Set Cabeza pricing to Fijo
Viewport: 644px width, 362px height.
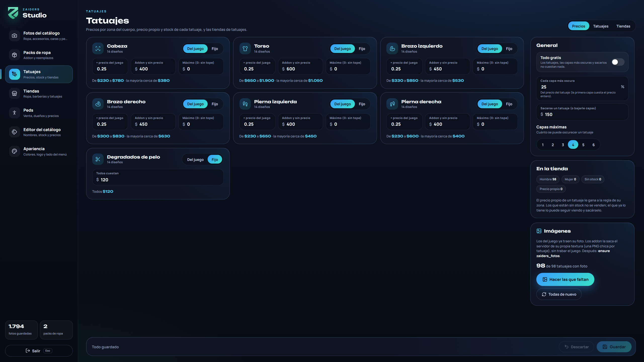(215, 49)
